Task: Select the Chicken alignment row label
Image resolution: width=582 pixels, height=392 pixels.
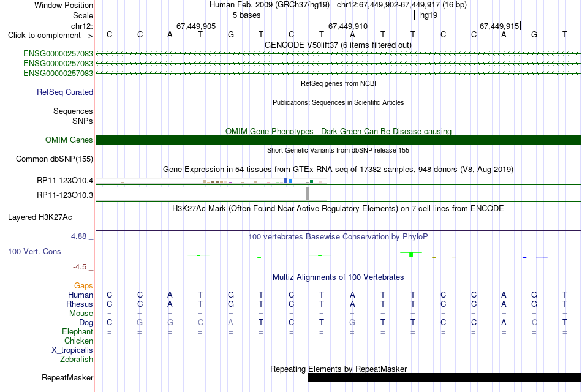Action: (78, 341)
